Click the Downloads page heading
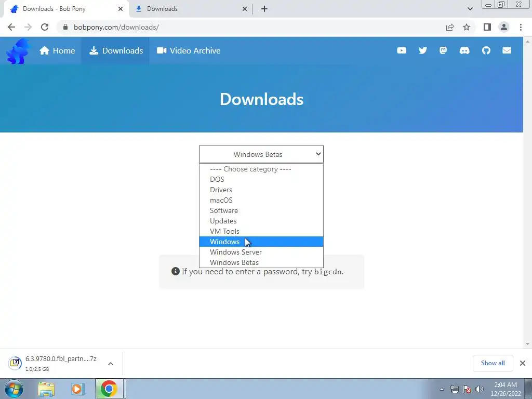 pyautogui.click(x=262, y=99)
